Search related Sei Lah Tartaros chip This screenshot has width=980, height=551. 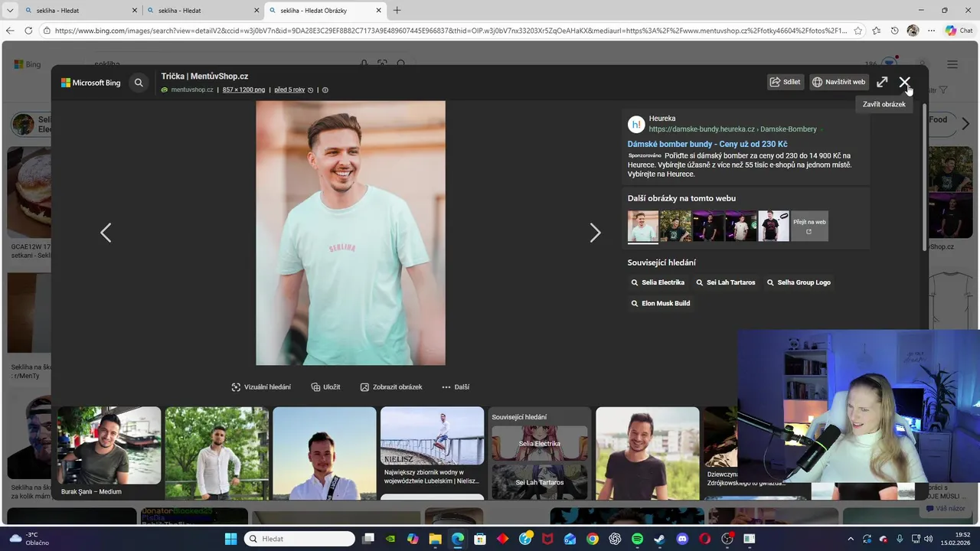pyautogui.click(x=726, y=282)
